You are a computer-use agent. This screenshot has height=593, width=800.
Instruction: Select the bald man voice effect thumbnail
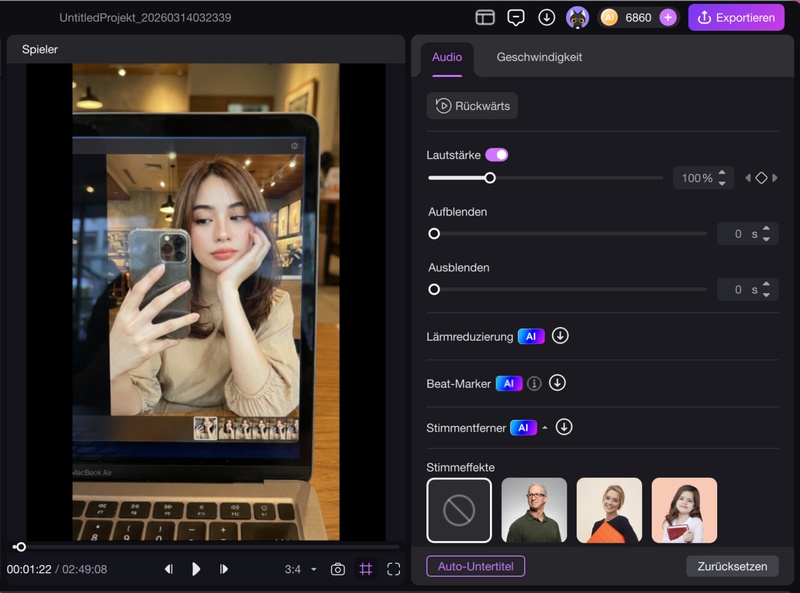534,510
